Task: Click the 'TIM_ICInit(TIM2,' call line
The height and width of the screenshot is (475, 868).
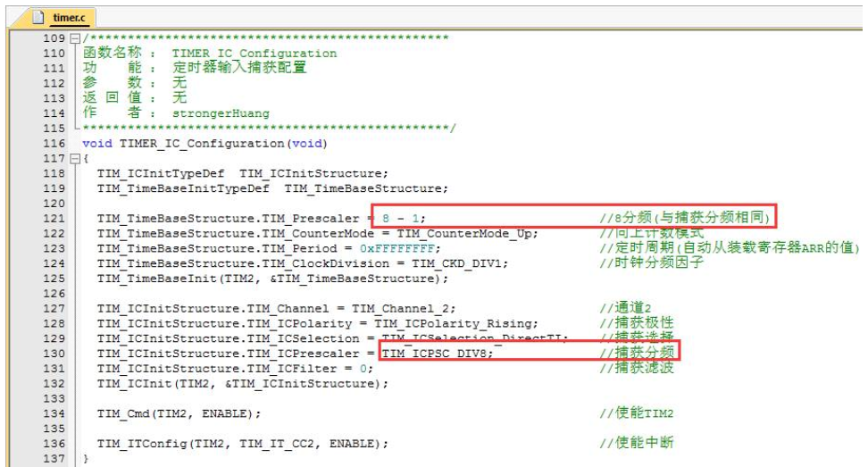Action: (x=243, y=384)
